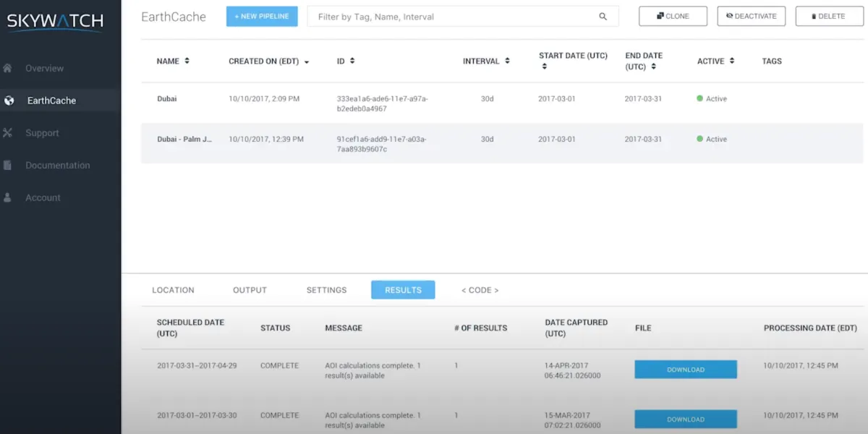This screenshot has width=868, height=434.
Task: Click scheduled date 2017-03-31~2017-04-29
Action: [197, 366]
